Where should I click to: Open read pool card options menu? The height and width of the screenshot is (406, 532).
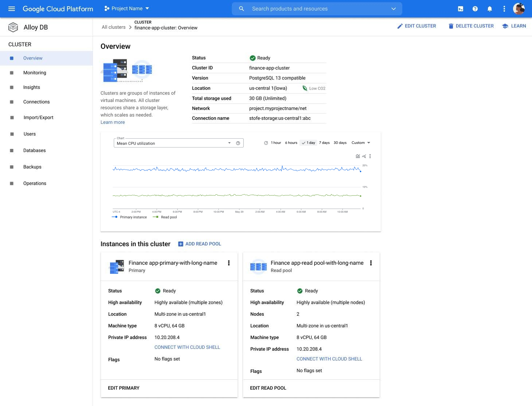pos(371,263)
